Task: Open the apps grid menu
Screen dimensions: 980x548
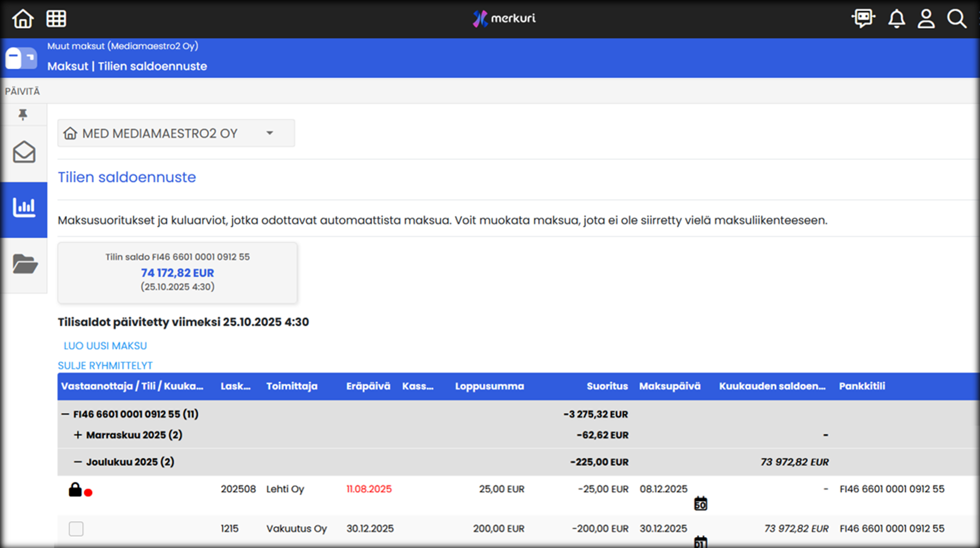Action: (56, 19)
